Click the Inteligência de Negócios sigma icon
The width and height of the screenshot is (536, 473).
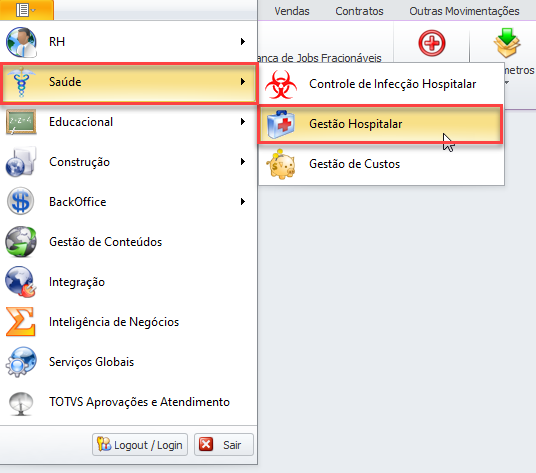21,321
